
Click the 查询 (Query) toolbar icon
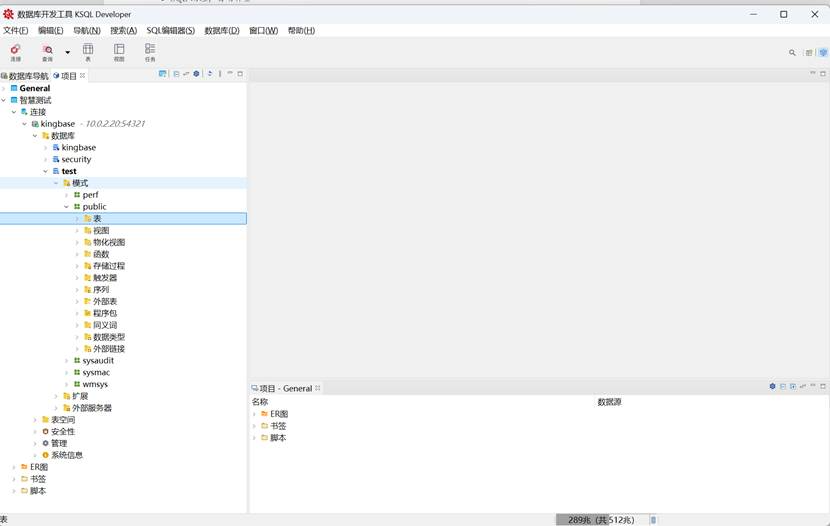[47, 50]
